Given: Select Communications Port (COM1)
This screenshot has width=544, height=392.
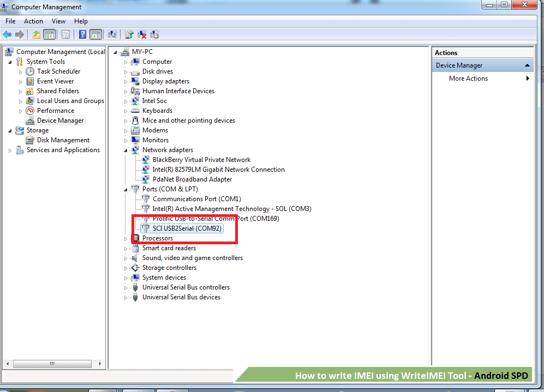Looking at the screenshot, I should pos(197,199).
